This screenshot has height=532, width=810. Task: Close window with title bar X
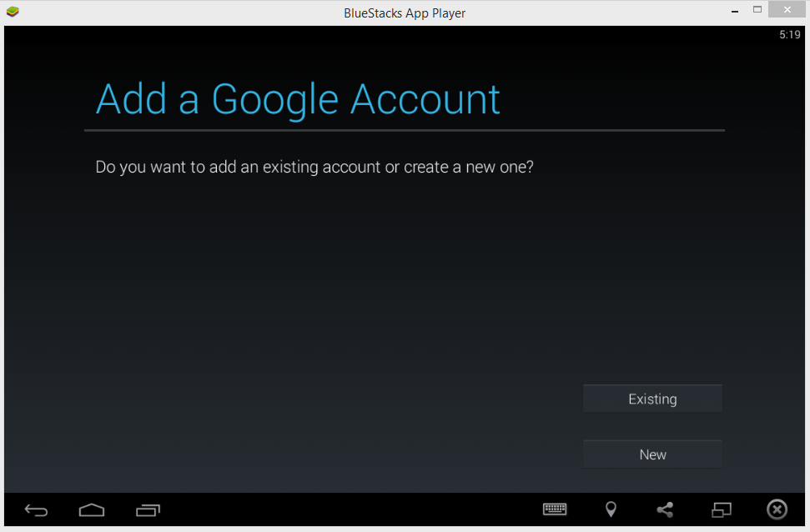click(787, 9)
